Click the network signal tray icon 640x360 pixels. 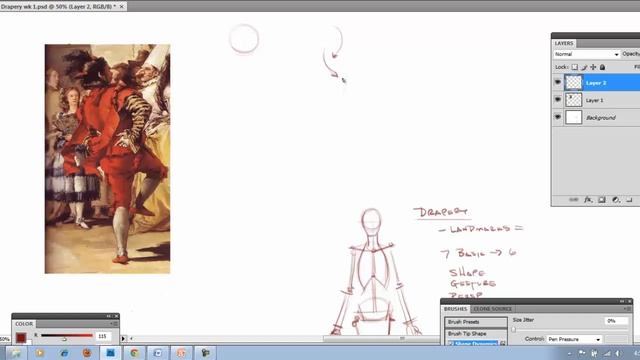pos(607,353)
